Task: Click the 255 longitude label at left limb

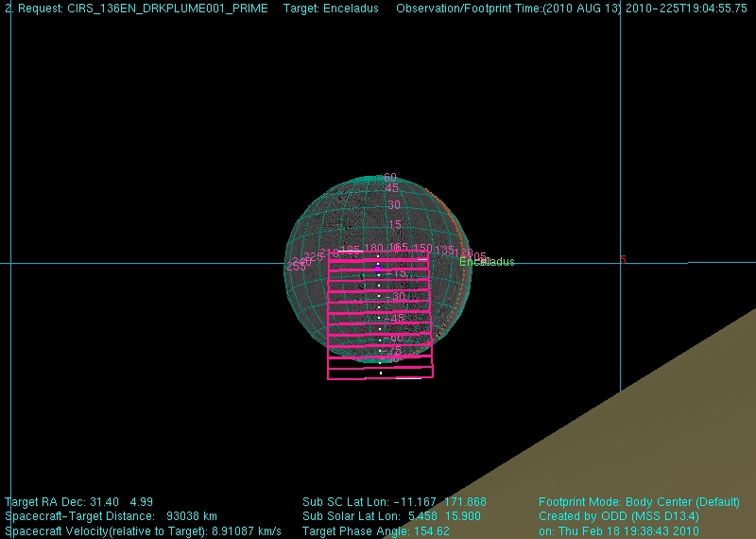Action: 295,267
